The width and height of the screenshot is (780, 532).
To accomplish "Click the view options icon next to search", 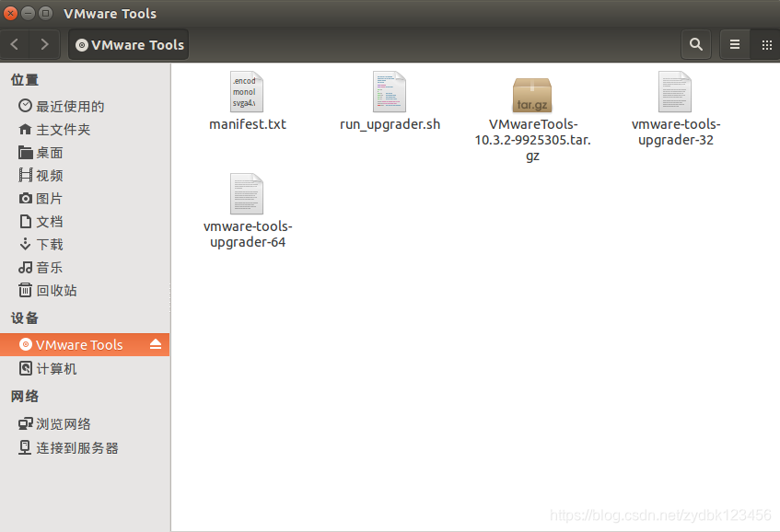I will pos(734,44).
